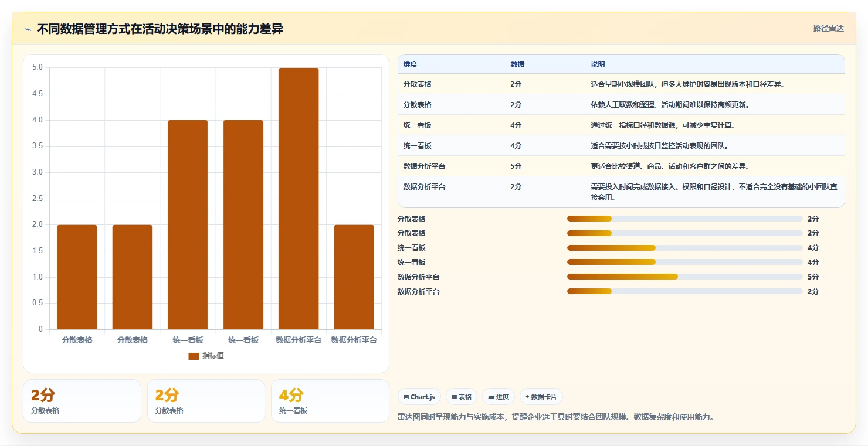Click the small icon inside the Chart.js chip

pyautogui.click(x=406, y=397)
